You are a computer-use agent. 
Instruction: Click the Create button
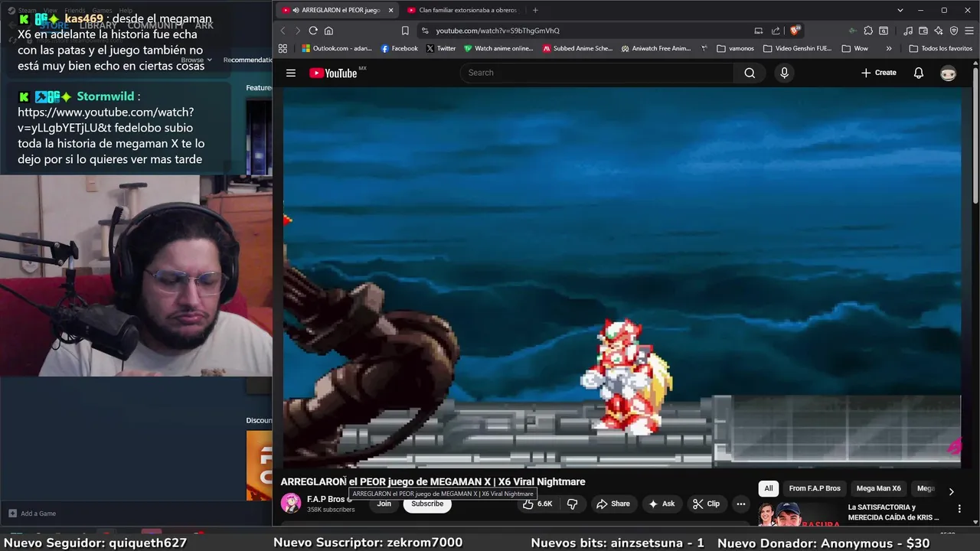click(878, 73)
